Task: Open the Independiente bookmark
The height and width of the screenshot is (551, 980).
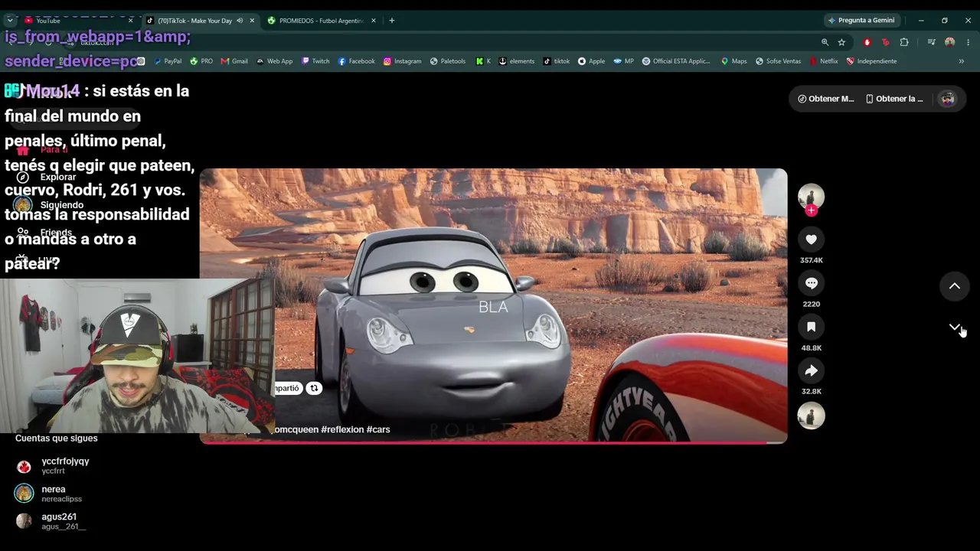Action: tap(871, 61)
